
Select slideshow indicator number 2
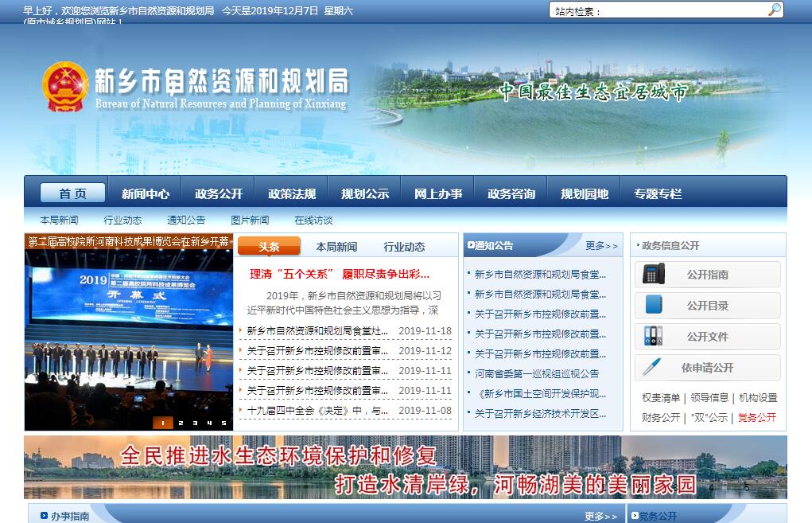pos(180,423)
